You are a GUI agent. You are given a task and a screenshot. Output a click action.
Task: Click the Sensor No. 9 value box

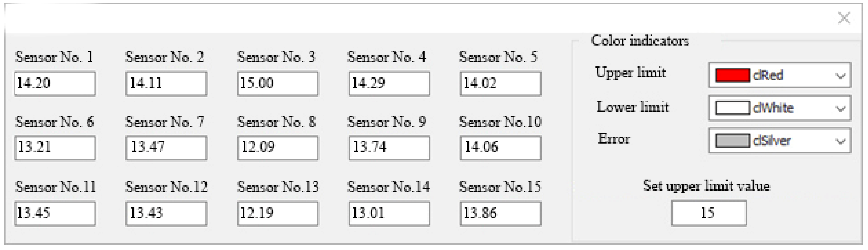(389, 148)
